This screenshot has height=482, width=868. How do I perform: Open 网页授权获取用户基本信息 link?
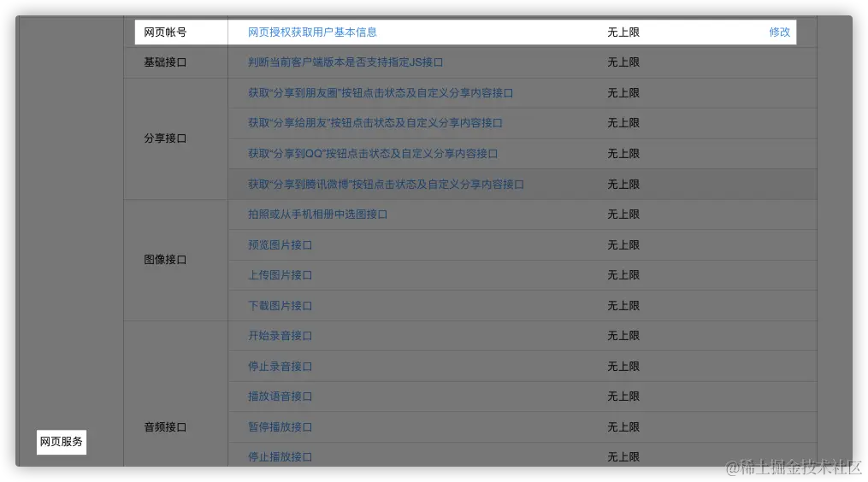[312, 32]
